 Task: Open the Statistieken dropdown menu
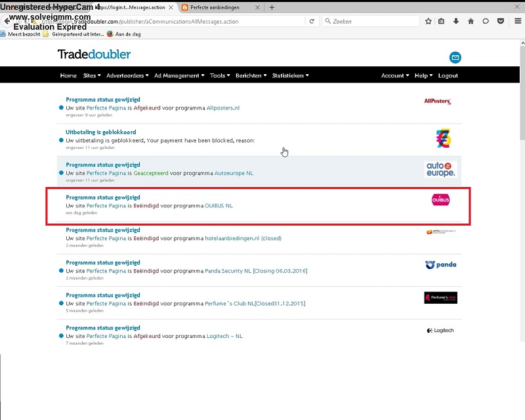290,75
